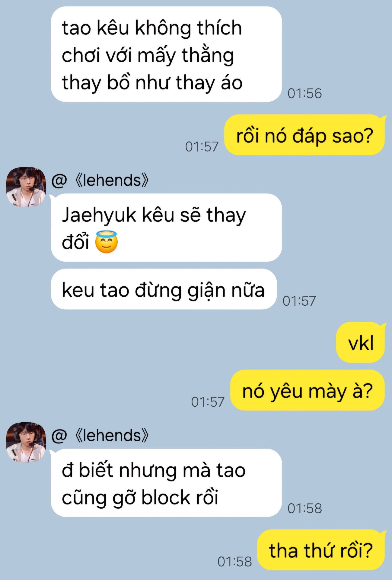
Task: Tap 01:58 timestamp beside 'gỡ block rồi'
Action: click(x=304, y=508)
